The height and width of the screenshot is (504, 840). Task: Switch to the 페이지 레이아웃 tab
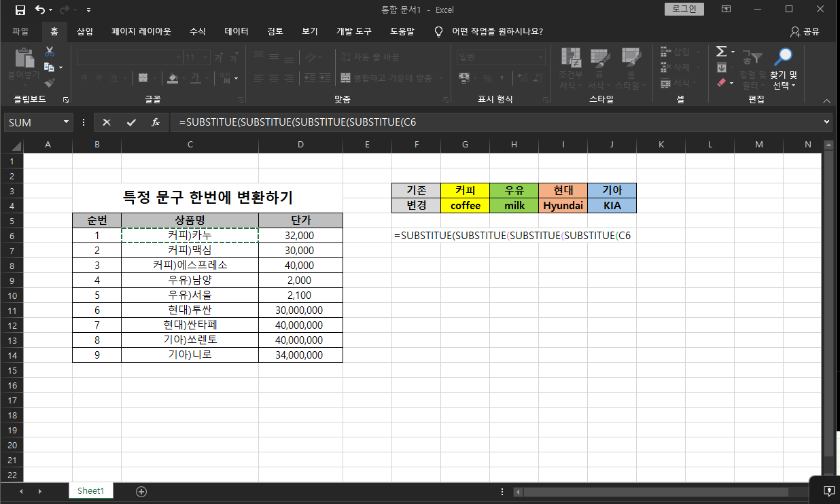click(141, 31)
